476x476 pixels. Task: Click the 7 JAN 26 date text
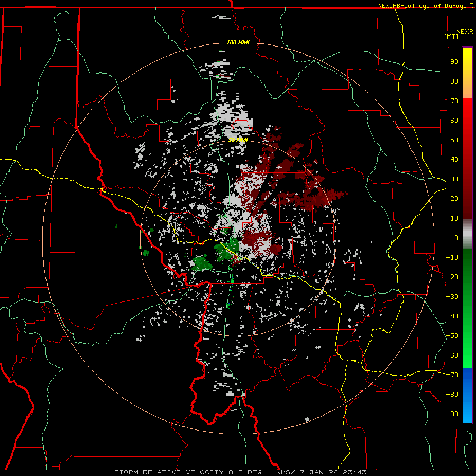(319, 472)
